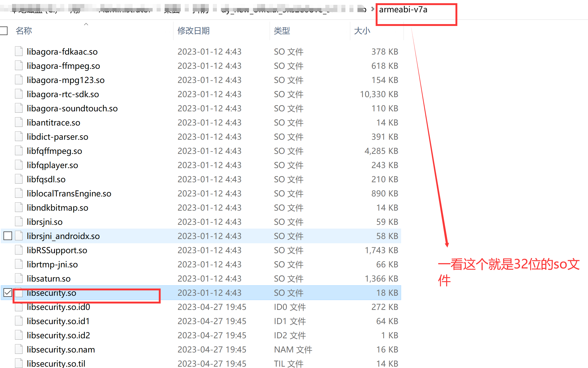Click the libsecurity.so.nam file icon
This screenshot has height=368, width=588.
click(x=19, y=349)
